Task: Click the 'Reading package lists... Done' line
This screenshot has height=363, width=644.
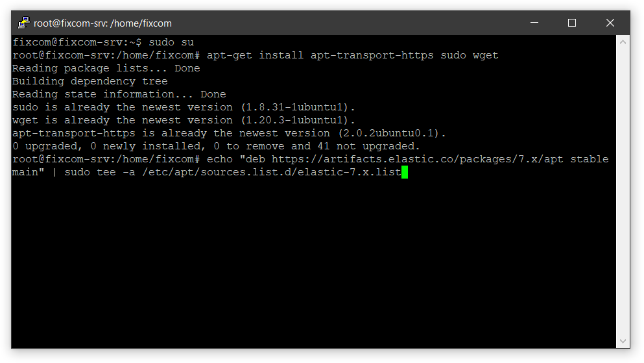Action: 106,68
